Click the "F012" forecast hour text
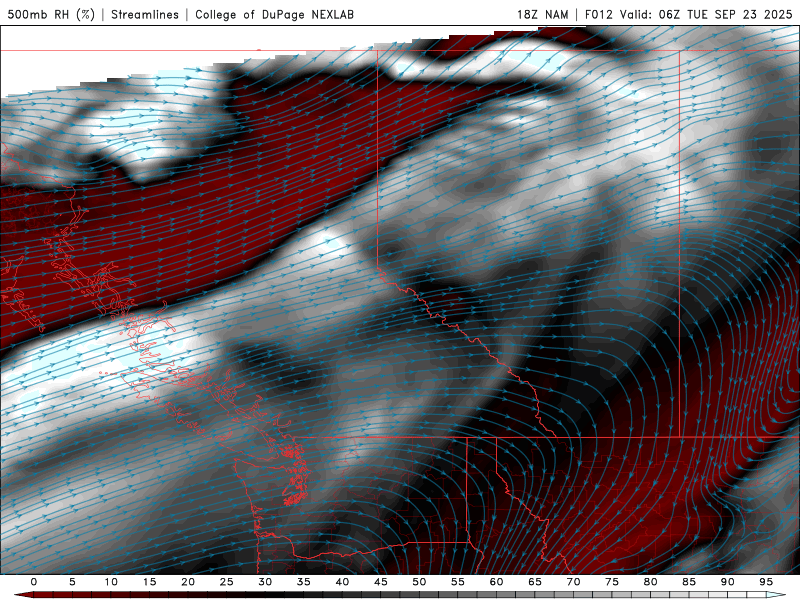Viewport: 800px width, 600px height. [x=598, y=14]
